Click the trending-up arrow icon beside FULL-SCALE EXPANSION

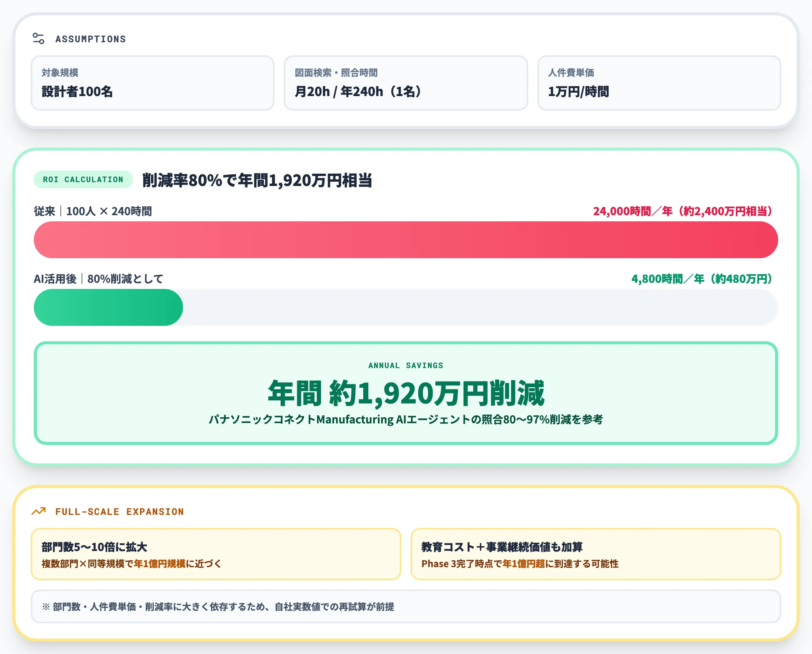[38, 511]
